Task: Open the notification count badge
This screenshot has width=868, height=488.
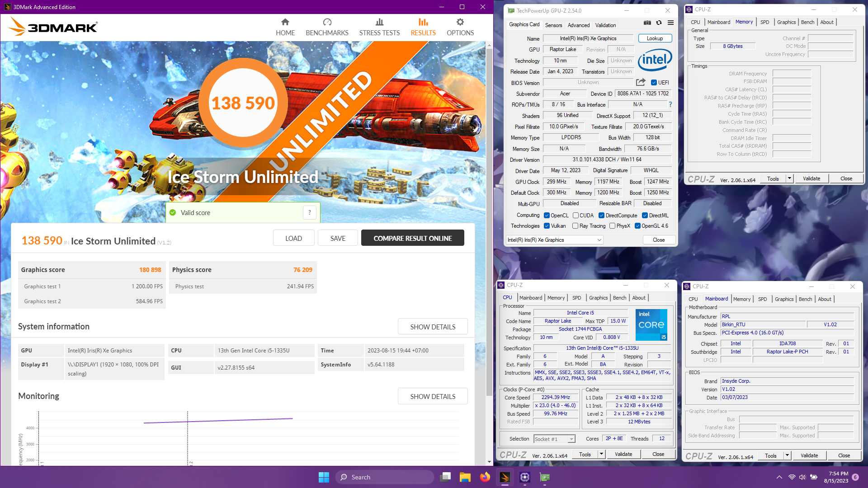Action: pos(855,477)
